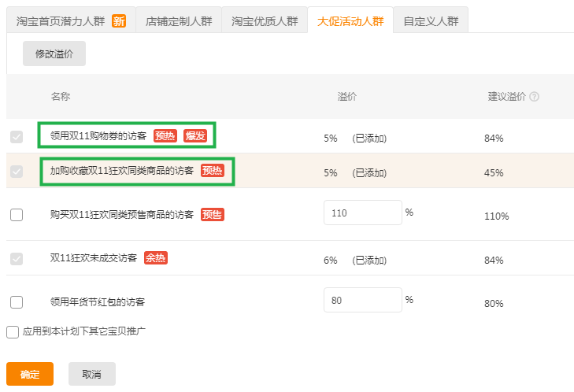
Task: Click the 修改溢价 button
Action: (54, 54)
